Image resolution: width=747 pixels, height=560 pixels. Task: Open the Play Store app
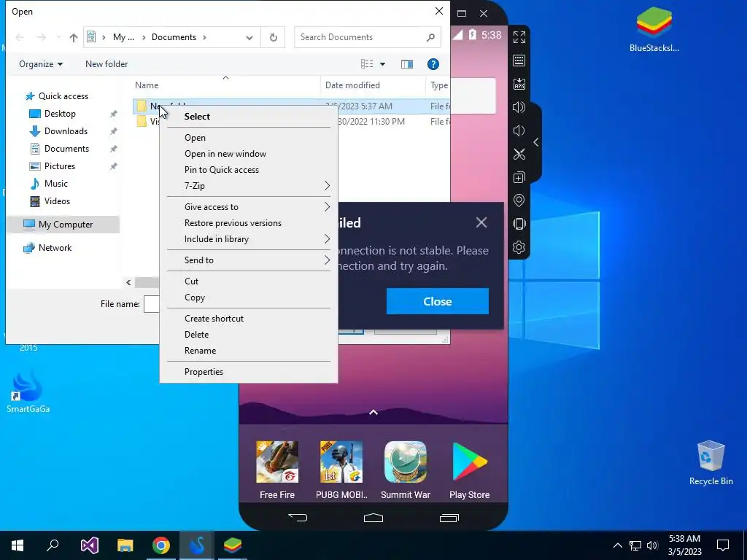(469, 470)
